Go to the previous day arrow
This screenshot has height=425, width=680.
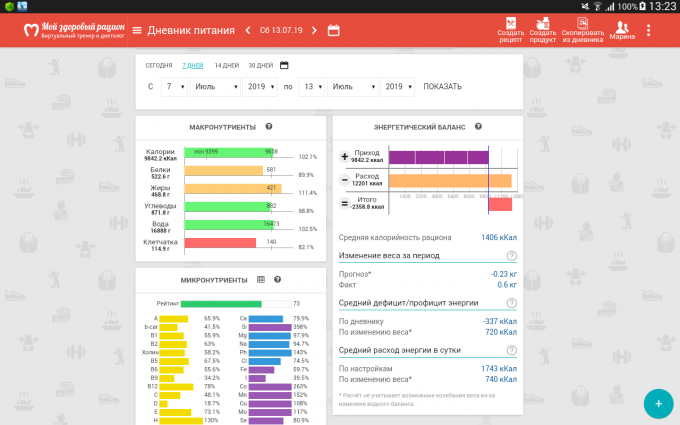click(248, 30)
